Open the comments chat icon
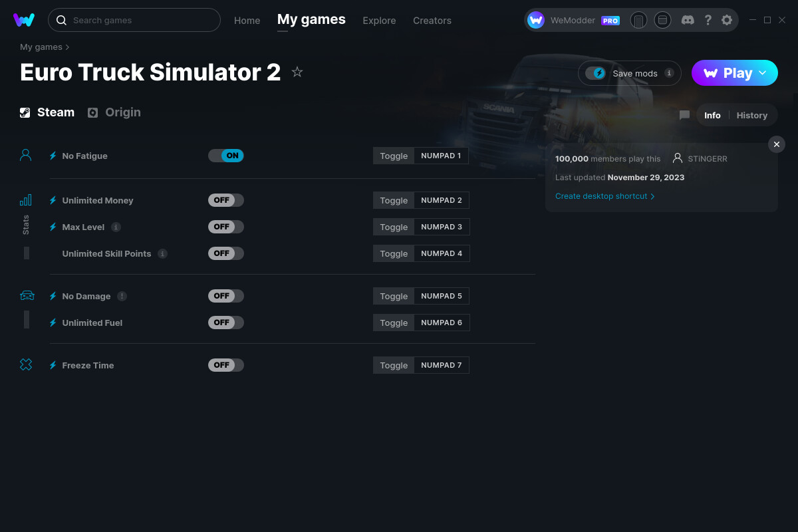This screenshot has height=532, width=798. pos(684,115)
